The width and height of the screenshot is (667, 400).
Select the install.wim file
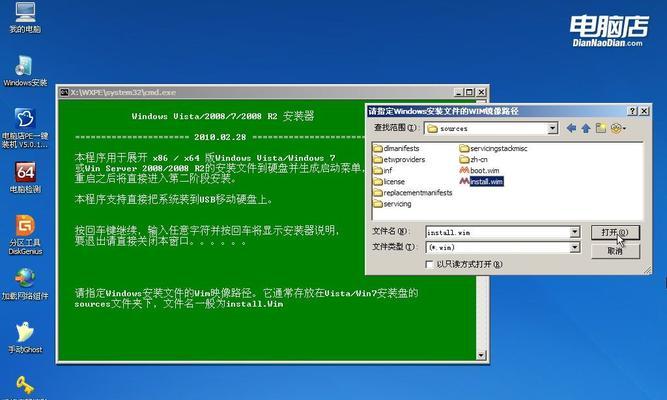[x=482, y=181]
